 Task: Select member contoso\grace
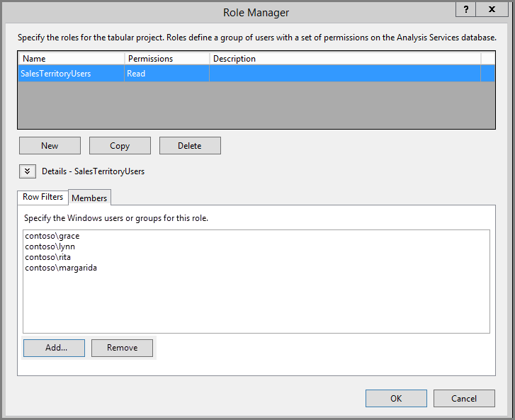click(52, 236)
